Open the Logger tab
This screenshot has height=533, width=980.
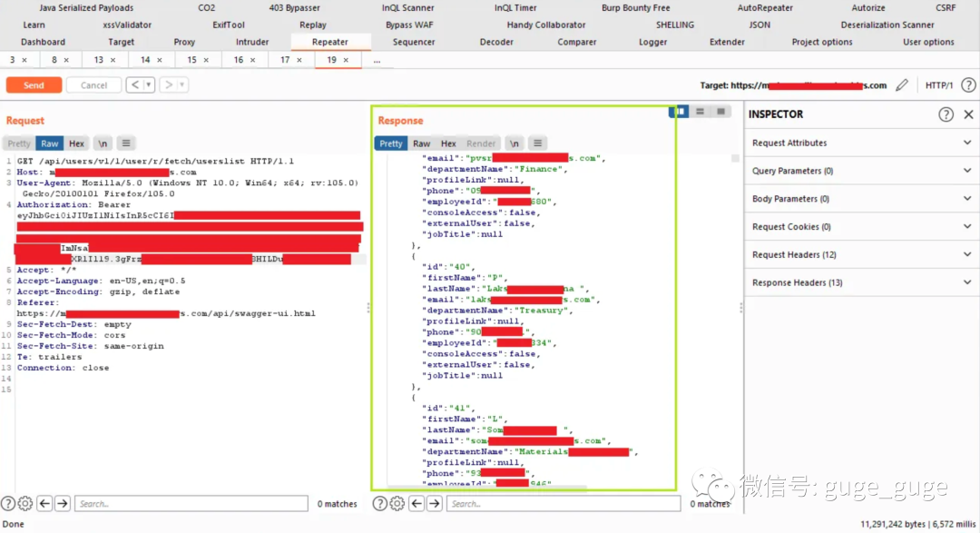click(x=652, y=42)
